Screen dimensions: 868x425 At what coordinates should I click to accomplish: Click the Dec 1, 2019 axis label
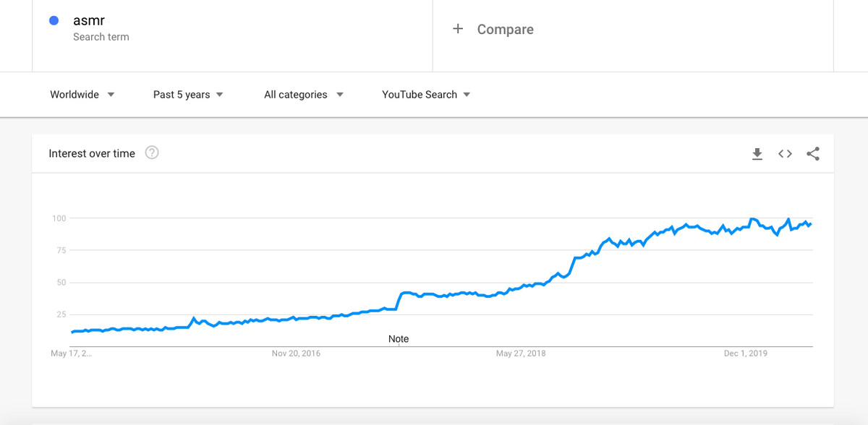click(746, 353)
